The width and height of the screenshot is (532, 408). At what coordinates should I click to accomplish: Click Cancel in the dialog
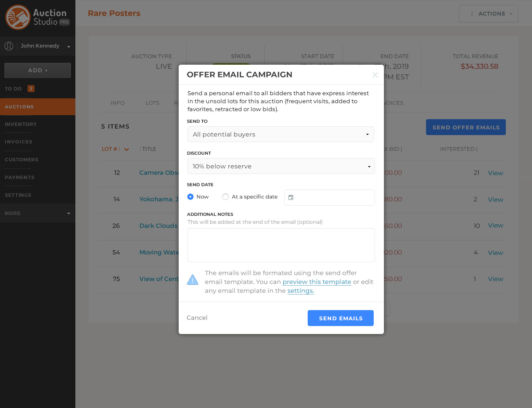(197, 318)
